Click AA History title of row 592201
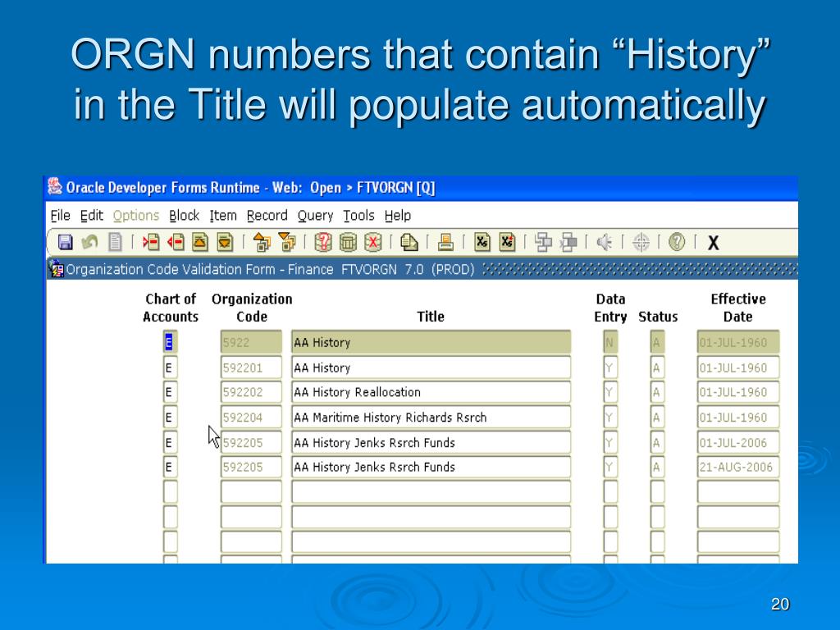This screenshot has width=840, height=630. pos(431,367)
